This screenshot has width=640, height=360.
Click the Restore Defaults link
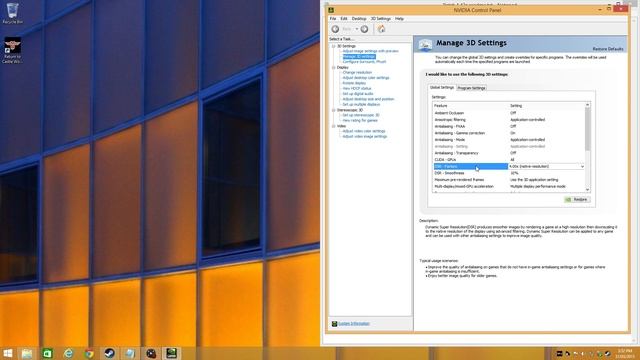pyautogui.click(x=608, y=49)
